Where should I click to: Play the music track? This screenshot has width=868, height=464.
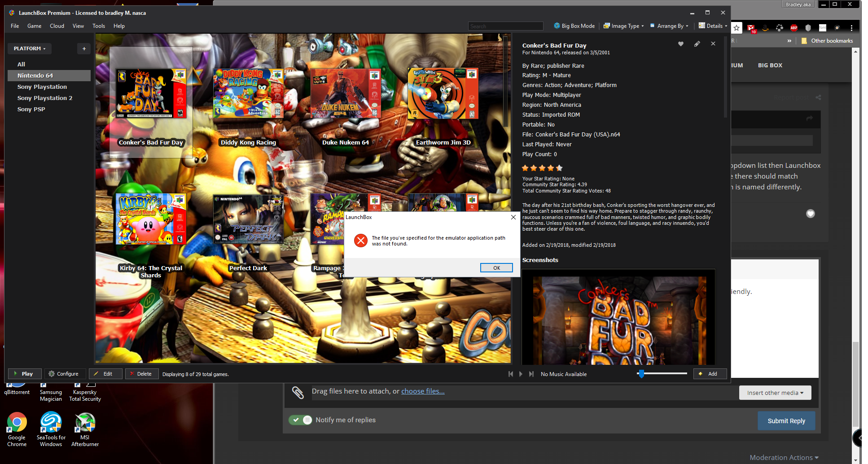521,374
